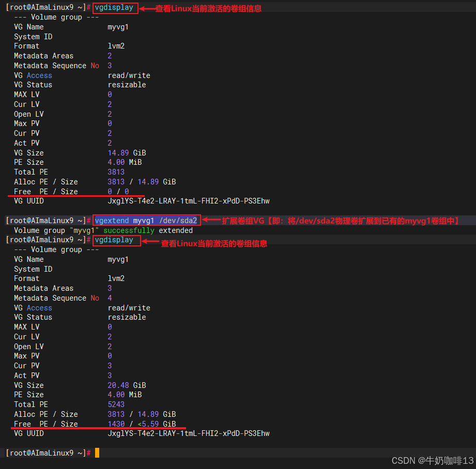Click 'myvg1' VG Name in the second output
The image size is (476, 469).
(x=118, y=259)
